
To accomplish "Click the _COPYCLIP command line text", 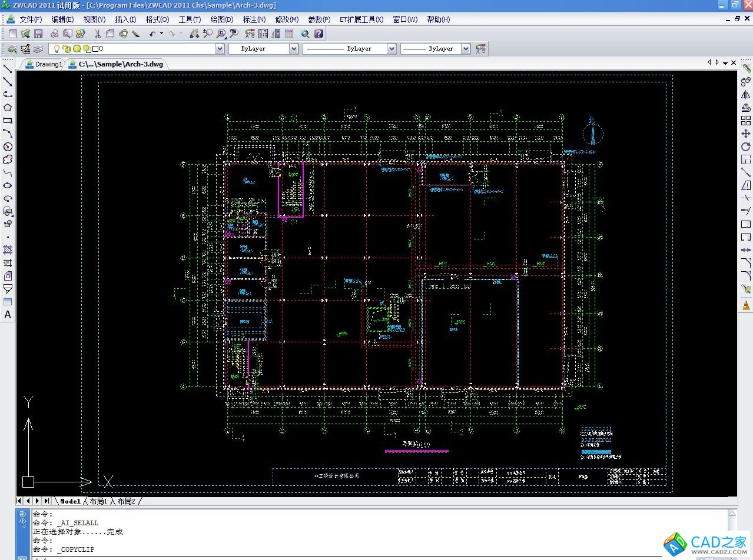I will [x=75, y=549].
